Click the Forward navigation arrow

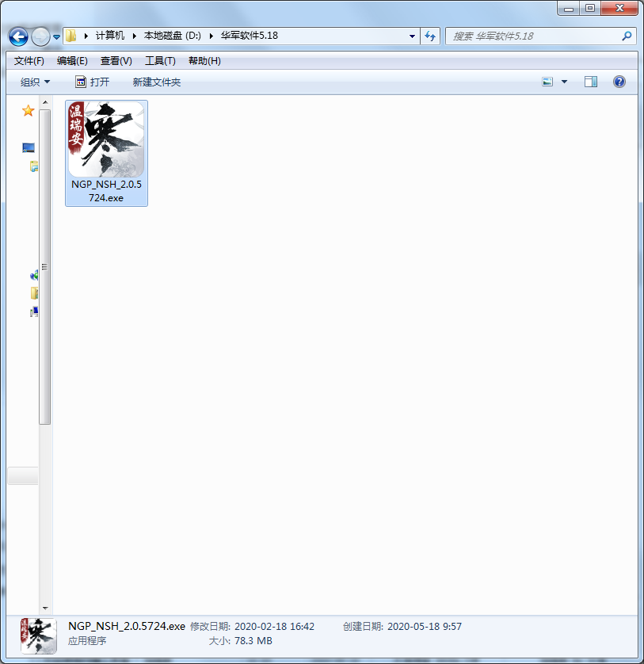40,36
